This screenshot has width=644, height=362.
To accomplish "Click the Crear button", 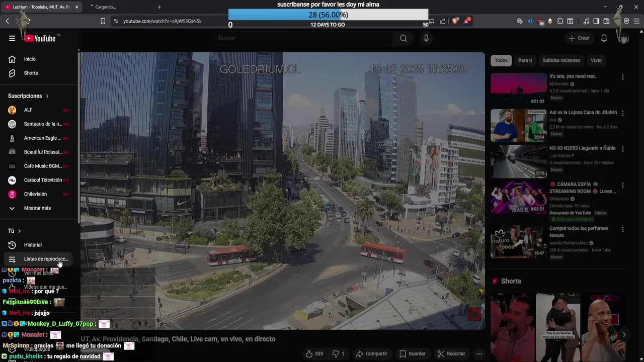I will pyautogui.click(x=579, y=38).
